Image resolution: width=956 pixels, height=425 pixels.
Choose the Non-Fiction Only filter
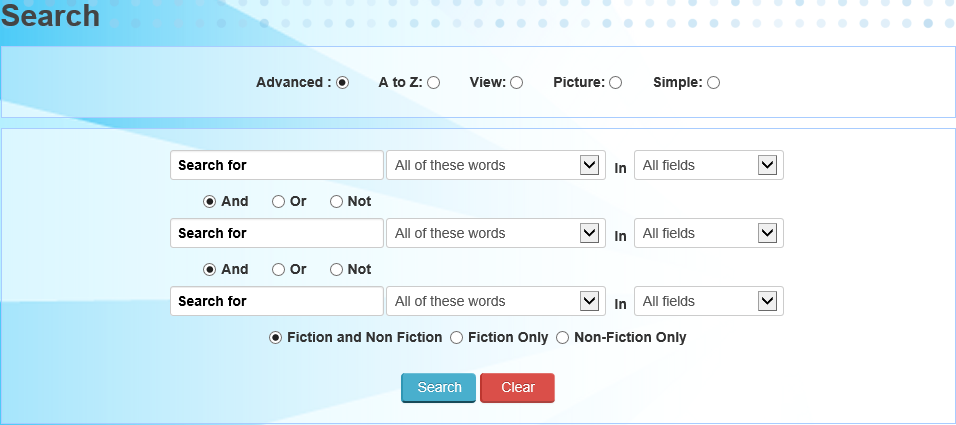pos(562,338)
